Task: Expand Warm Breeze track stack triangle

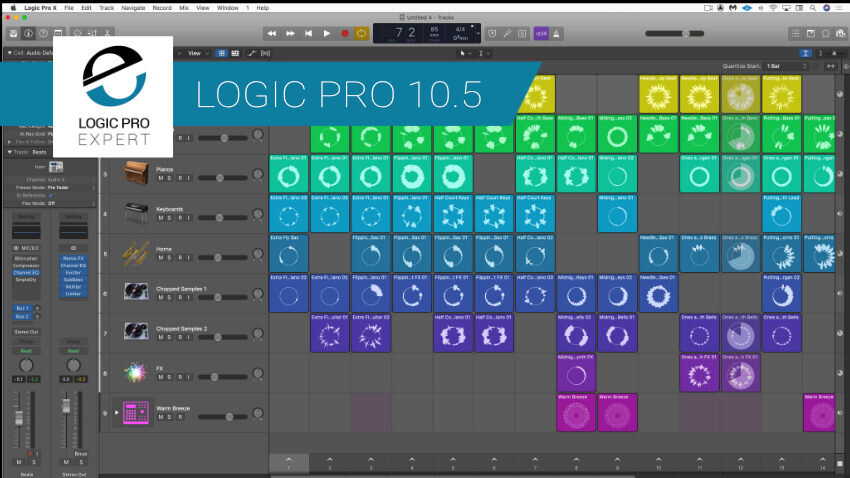Action: 117,413
